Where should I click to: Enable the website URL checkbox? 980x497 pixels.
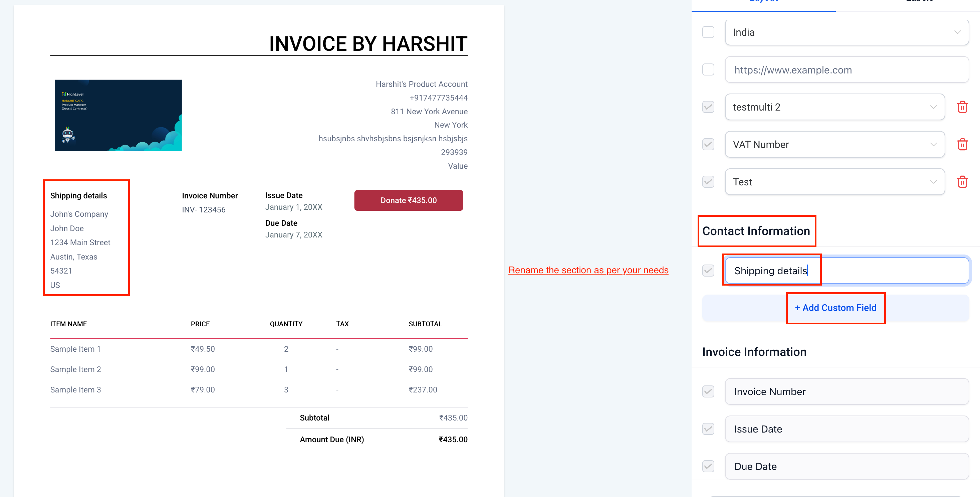[708, 70]
